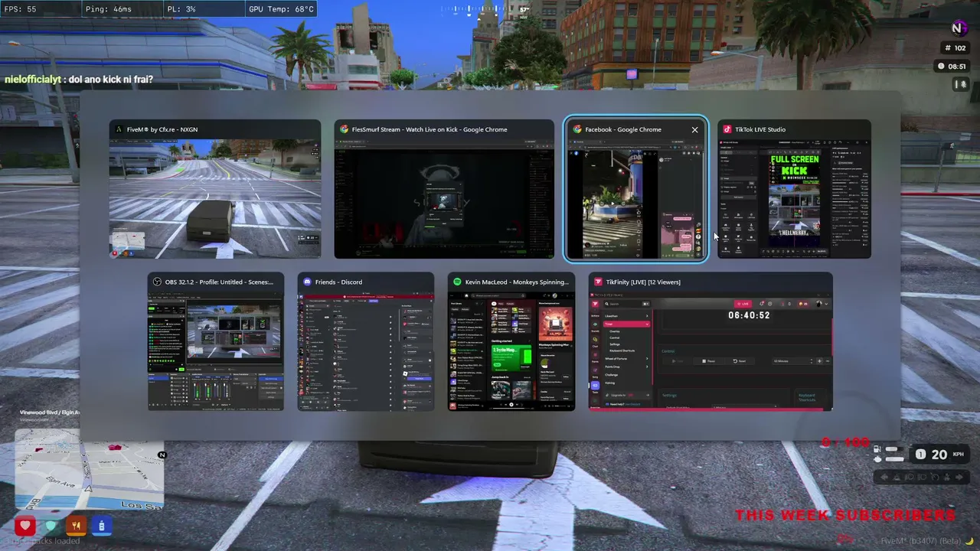Click the 'Friends - Discord' title text
The height and width of the screenshot is (551, 980).
[339, 282]
